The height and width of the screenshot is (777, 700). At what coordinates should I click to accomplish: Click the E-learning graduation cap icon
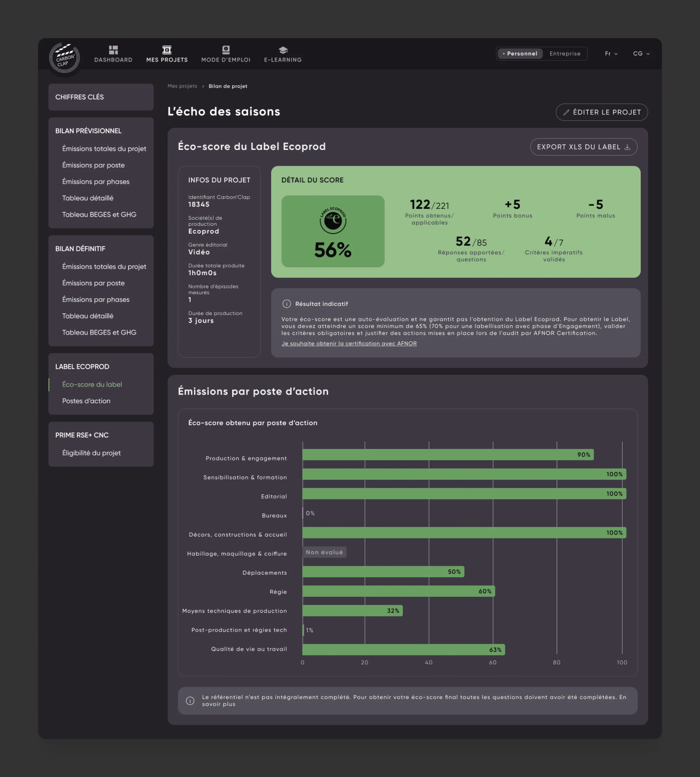283,50
